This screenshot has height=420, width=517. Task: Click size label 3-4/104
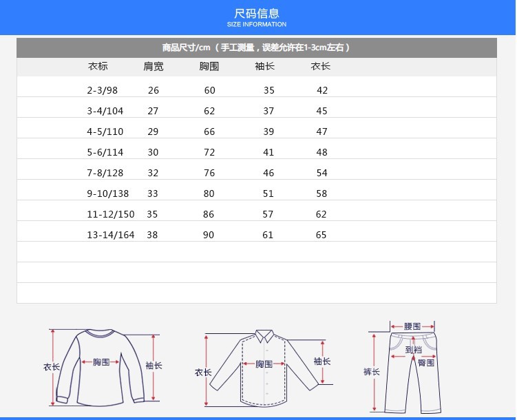(105, 111)
